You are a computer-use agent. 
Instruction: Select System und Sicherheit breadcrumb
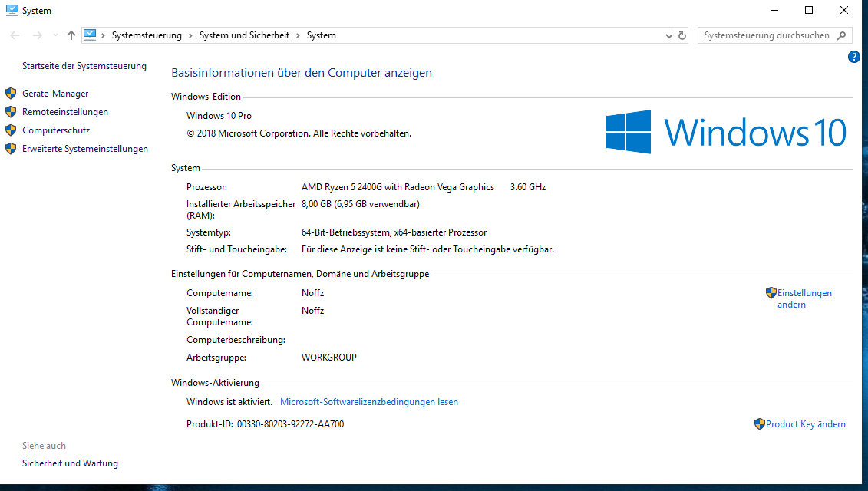(244, 35)
